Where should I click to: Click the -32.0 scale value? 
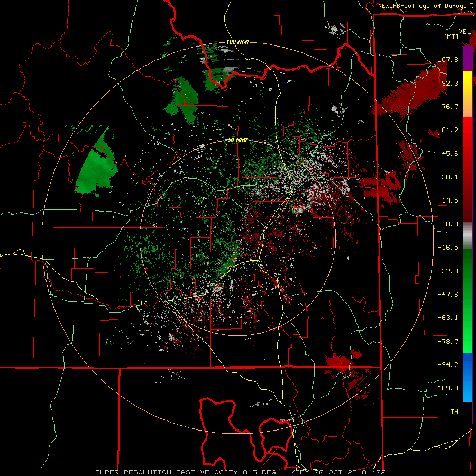(x=448, y=271)
